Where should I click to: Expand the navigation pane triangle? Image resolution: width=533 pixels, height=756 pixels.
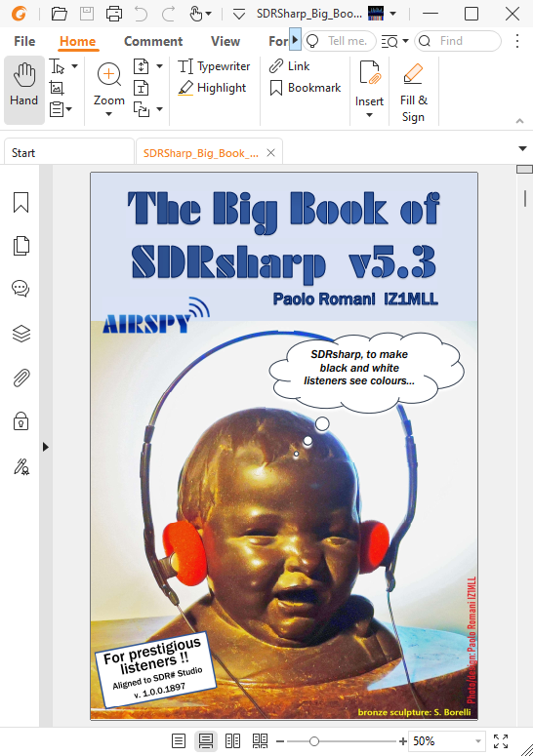pyautogui.click(x=45, y=447)
